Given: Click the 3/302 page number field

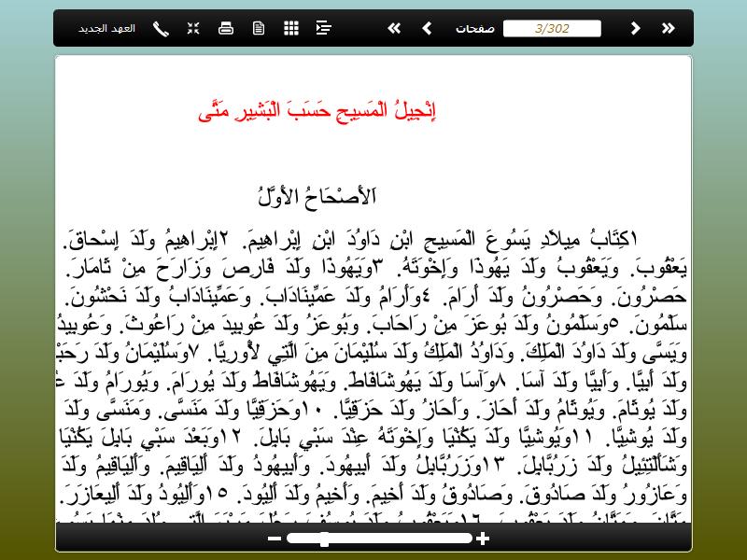Looking at the screenshot, I should [551, 28].
